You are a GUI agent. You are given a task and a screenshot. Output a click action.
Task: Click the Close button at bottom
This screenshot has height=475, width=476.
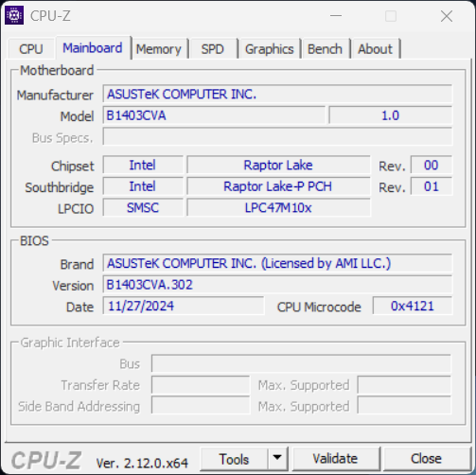pyautogui.click(x=426, y=458)
